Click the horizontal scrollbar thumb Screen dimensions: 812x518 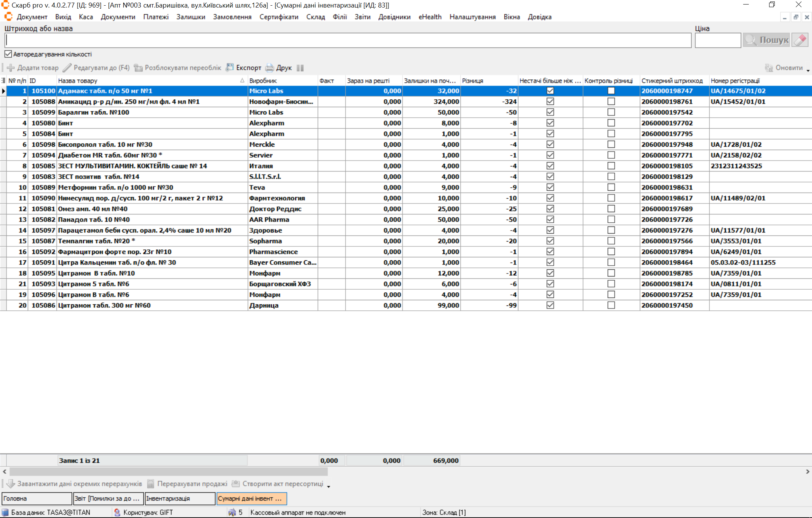point(168,471)
